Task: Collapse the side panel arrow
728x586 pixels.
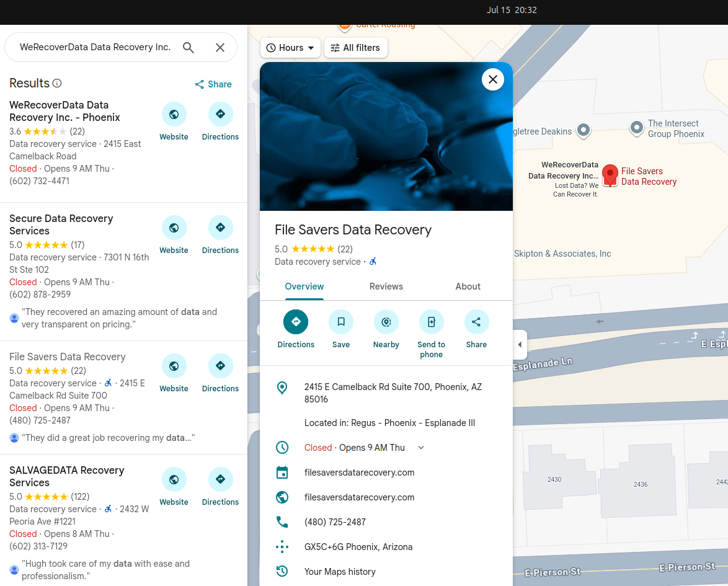Action: [520, 345]
